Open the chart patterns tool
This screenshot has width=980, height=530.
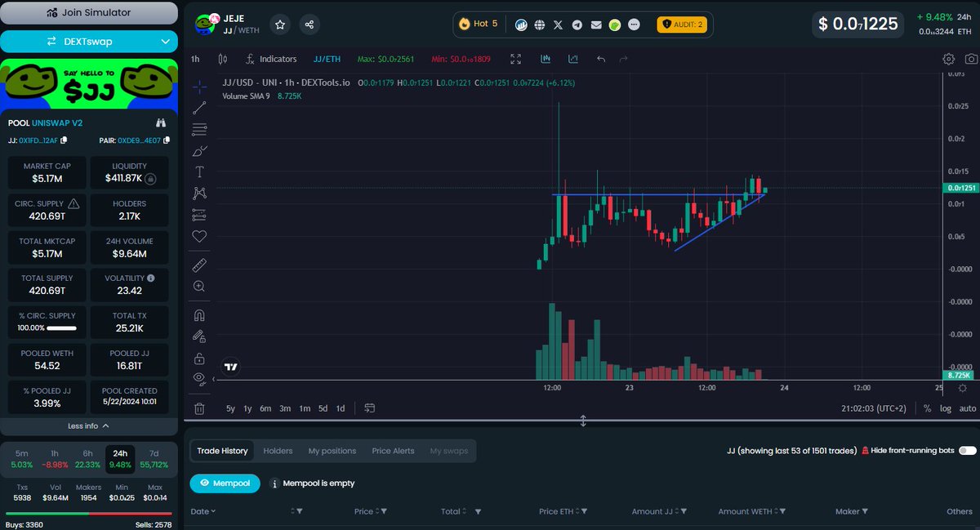tap(199, 194)
